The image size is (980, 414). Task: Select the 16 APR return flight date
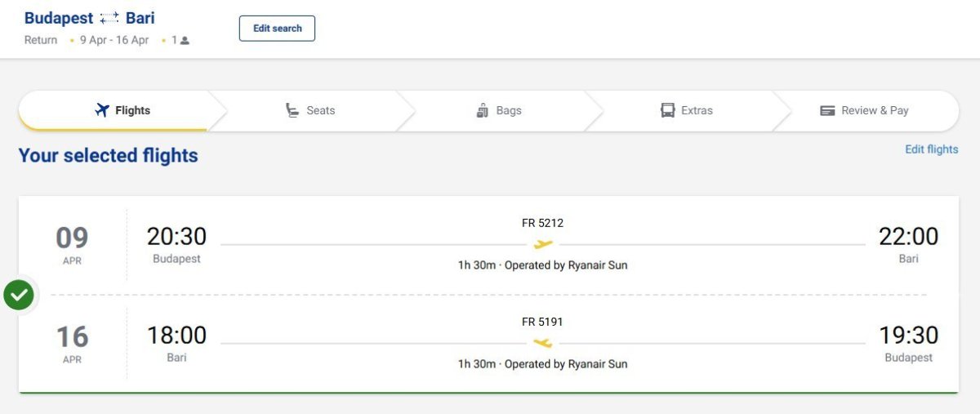pos(72,343)
